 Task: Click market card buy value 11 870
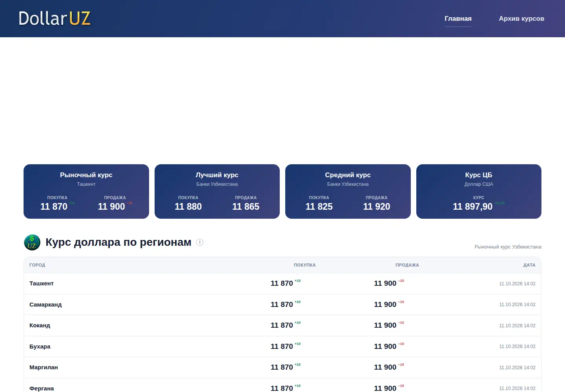tap(54, 207)
